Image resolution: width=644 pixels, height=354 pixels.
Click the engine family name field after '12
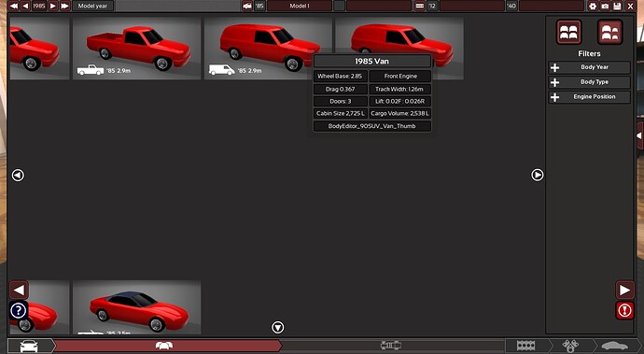point(472,6)
